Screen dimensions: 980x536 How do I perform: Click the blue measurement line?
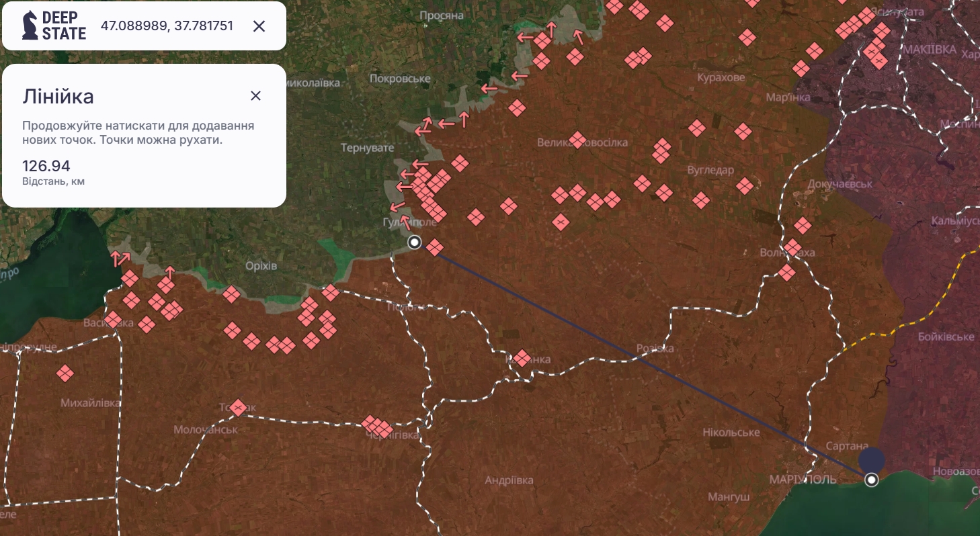coord(639,361)
